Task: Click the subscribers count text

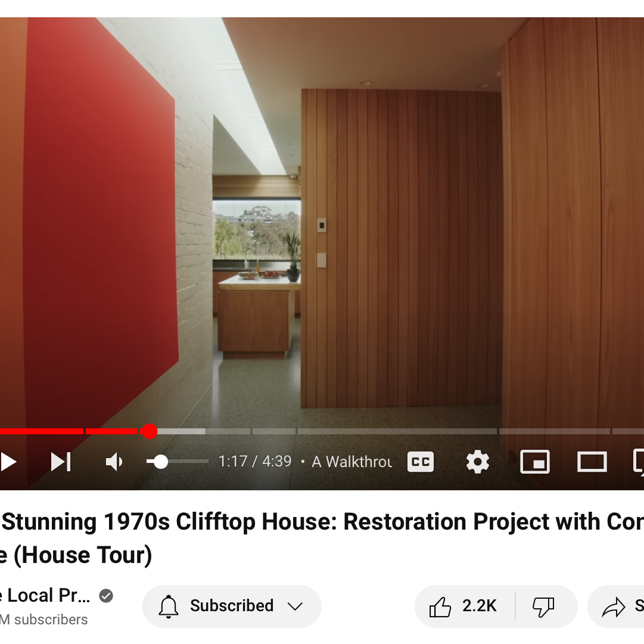Action: coord(44,620)
